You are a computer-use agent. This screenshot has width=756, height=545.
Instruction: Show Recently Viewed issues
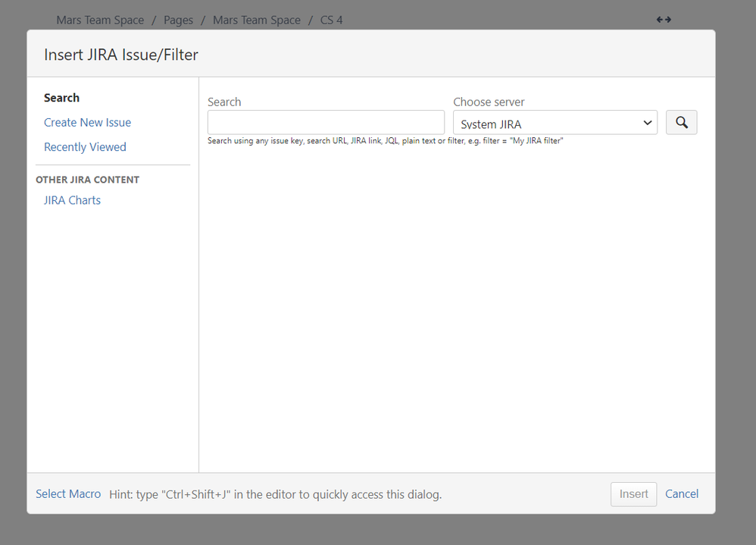[85, 146]
